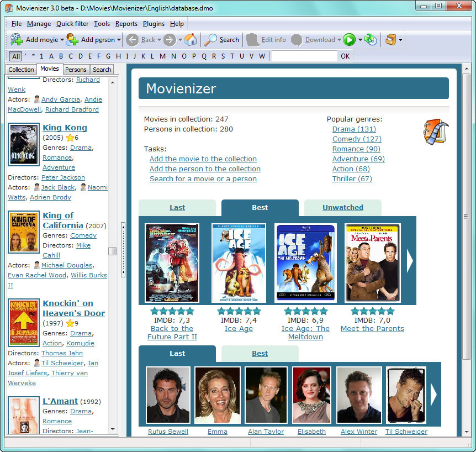Filter list by letter M

point(163,56)
